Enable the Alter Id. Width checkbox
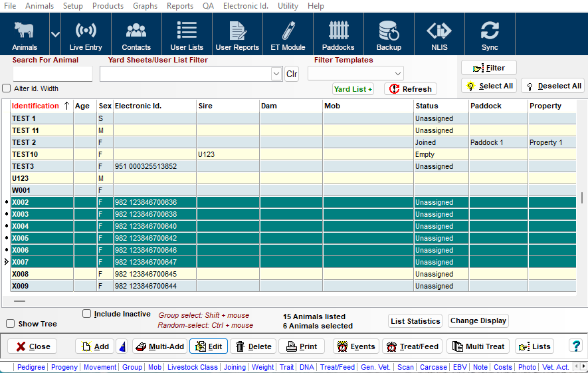Screen dimensions: 588x373 [x=7, y=88]
